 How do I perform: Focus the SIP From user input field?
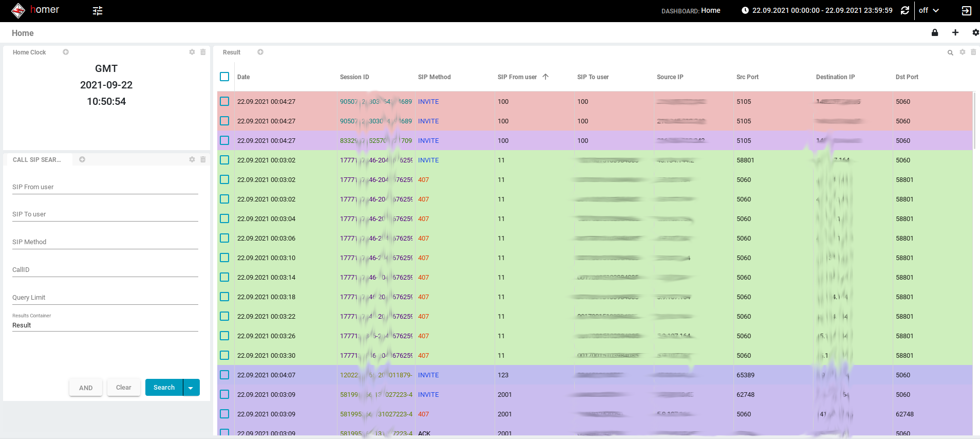105,187
